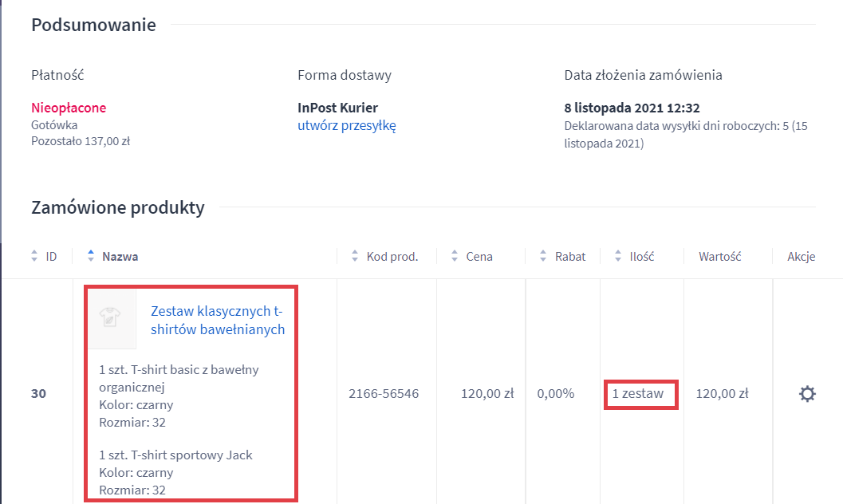Click the order date 8 listopada 2021 12:32
Viewport: 843px width, 504px height.
point(632,108)
